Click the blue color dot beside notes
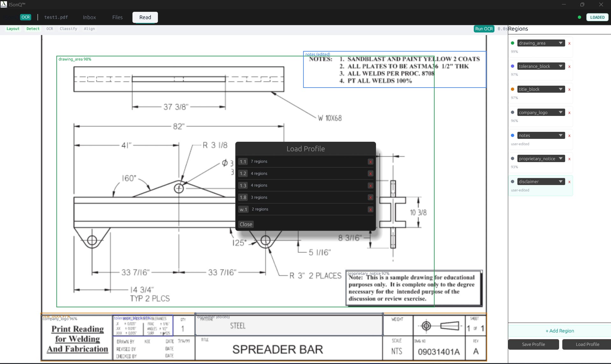The image size is (611, 364). pyautogui.click(x=512, y=135)
